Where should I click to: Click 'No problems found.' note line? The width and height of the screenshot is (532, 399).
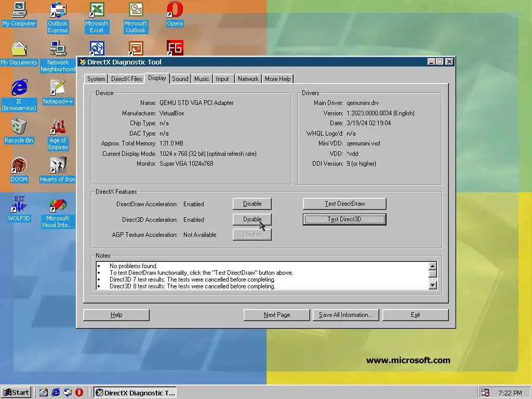coord(134,266)
